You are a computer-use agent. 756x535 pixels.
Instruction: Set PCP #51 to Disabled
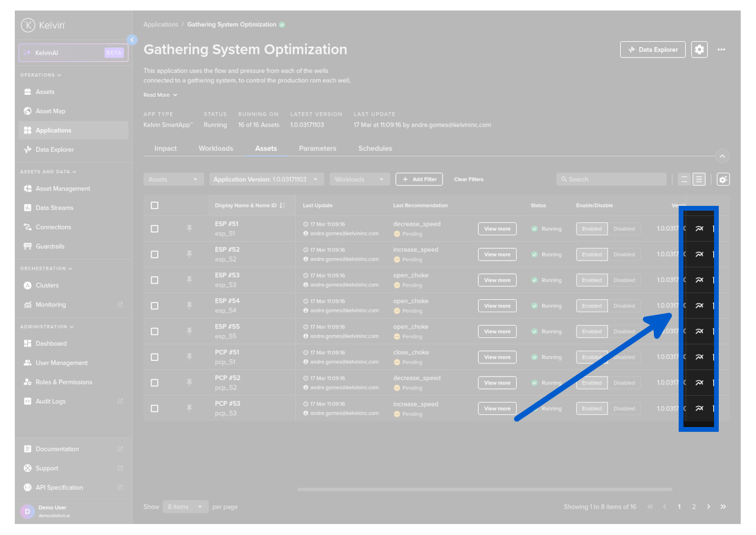[x=624, y=357]
